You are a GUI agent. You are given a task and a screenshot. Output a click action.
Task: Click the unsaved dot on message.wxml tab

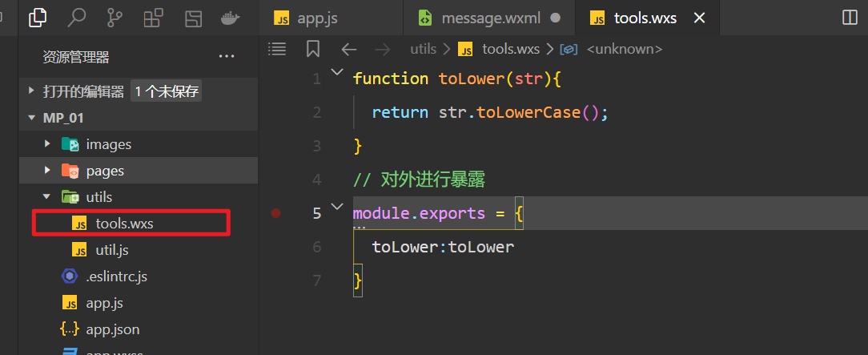coord(555,18)
